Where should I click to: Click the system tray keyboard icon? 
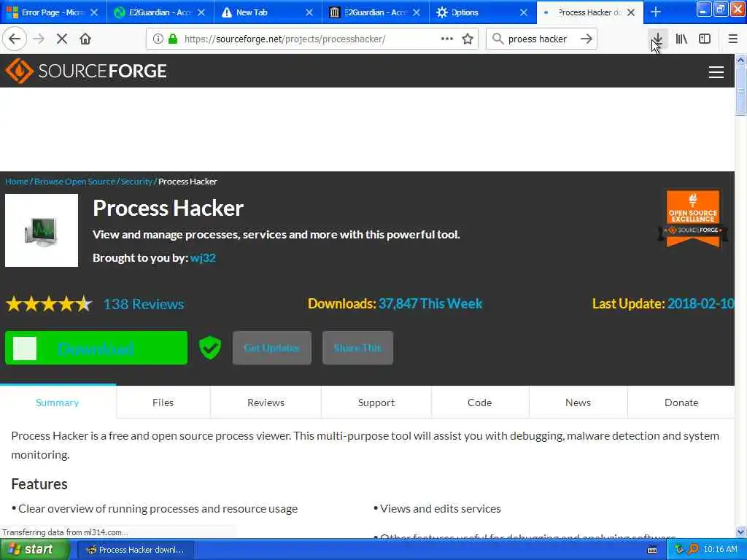(x=652, y=550)
